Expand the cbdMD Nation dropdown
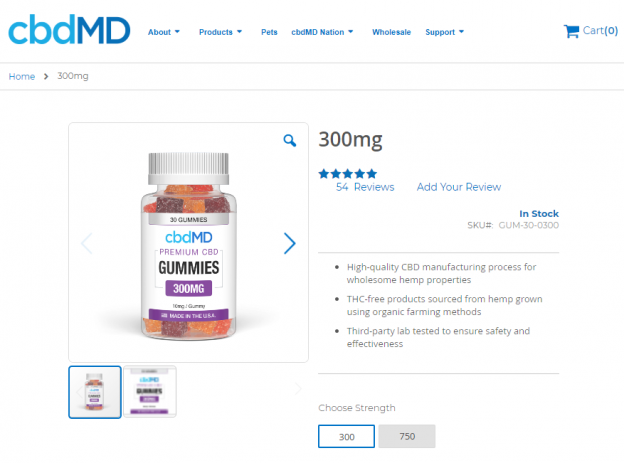624x463 pixels. pyautogui.click(x=322, y=32)
